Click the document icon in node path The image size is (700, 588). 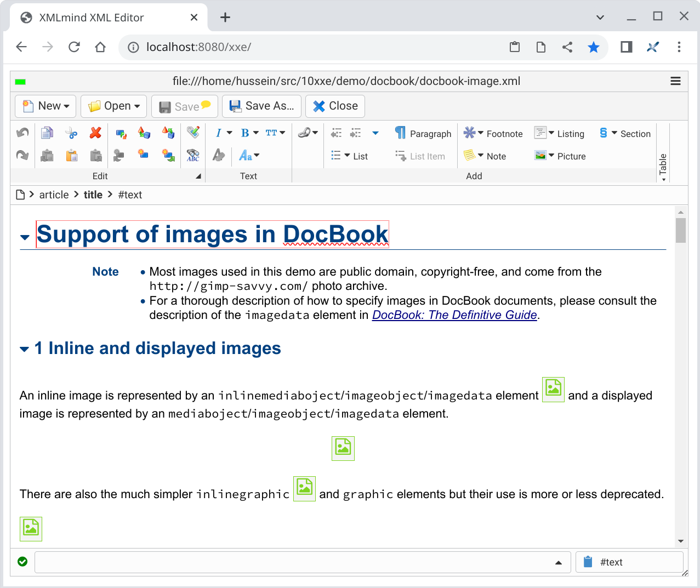20,195
